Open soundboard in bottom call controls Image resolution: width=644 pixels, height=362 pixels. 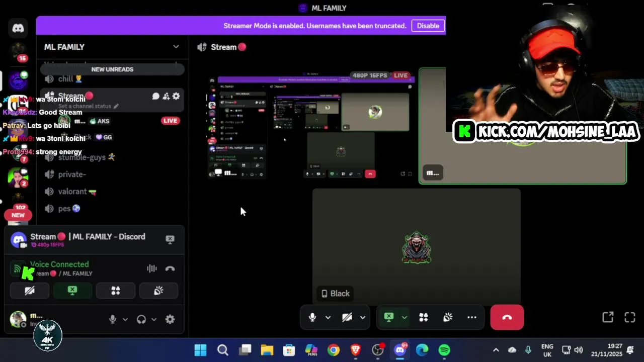tap(448, 317)
